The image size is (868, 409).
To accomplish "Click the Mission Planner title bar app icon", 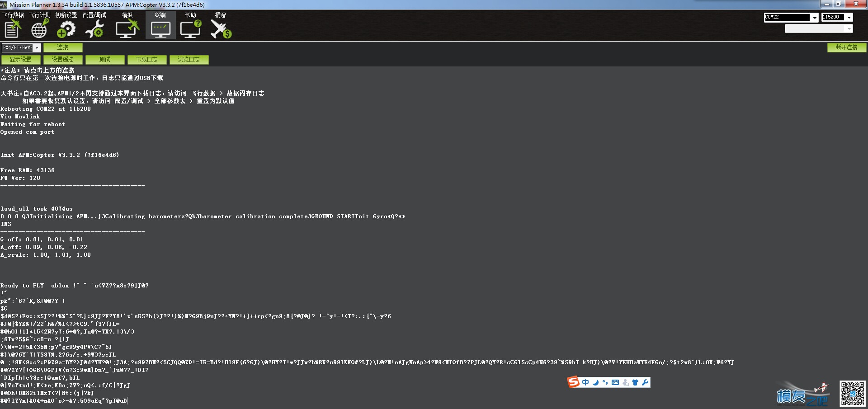I will 4,5.
